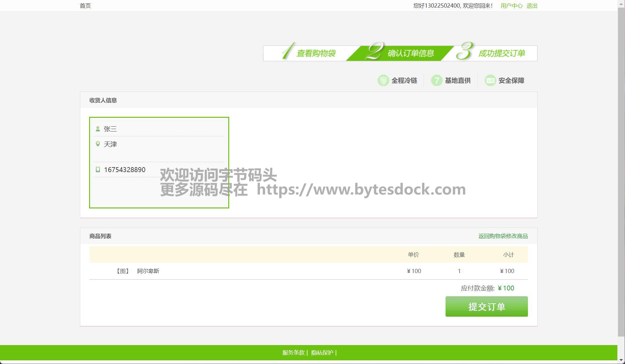625x364 pixels.
Task: Click the location pin icon beside 天津
Action: point(98,144)
